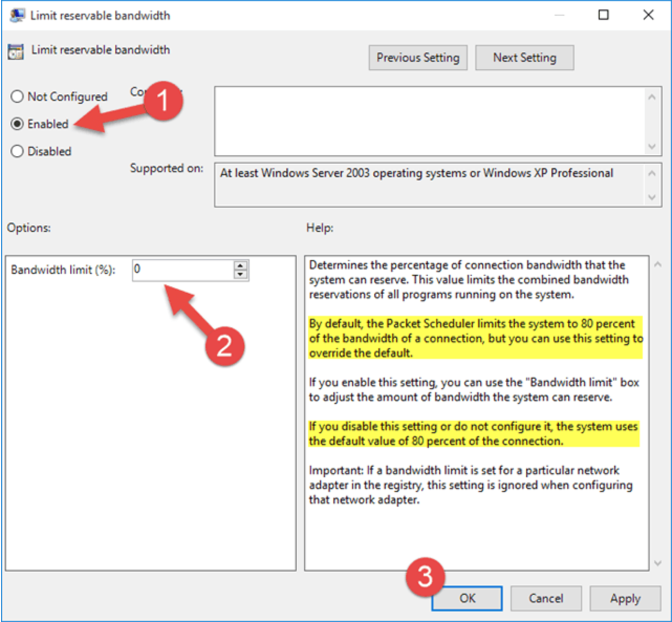This screenshot has height=622, width=672.
Task: Select the Not Configured radio button
Action: click(x=16, y=96)
